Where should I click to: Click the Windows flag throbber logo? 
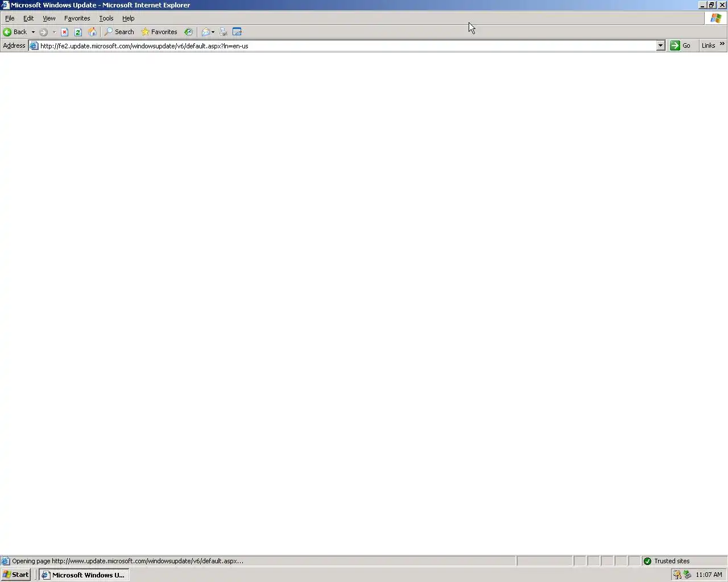(715, 18)
